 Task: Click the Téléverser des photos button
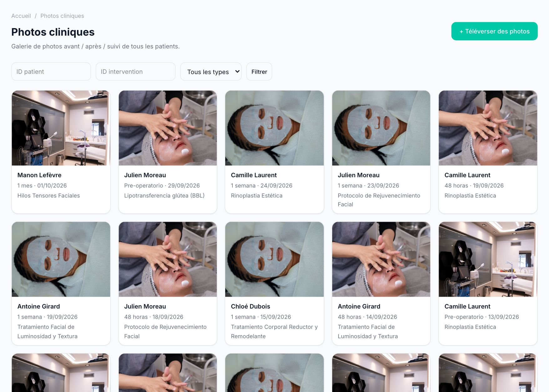(494, 31)
